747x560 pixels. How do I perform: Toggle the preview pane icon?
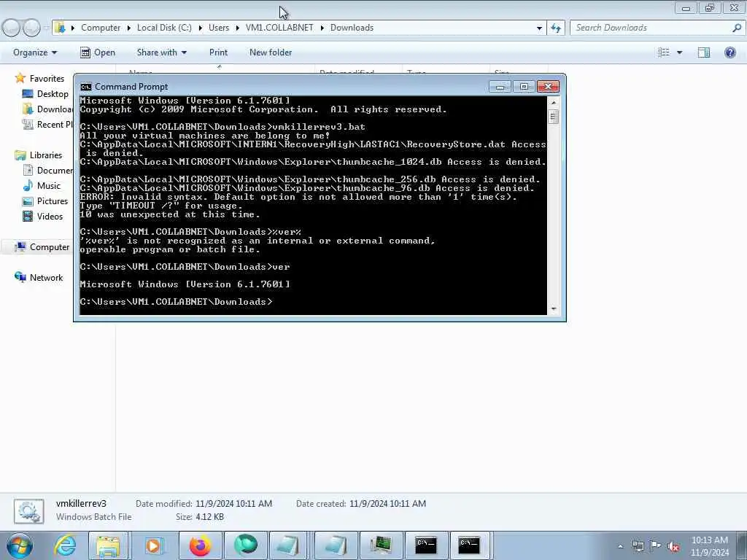tap(704, 52)
